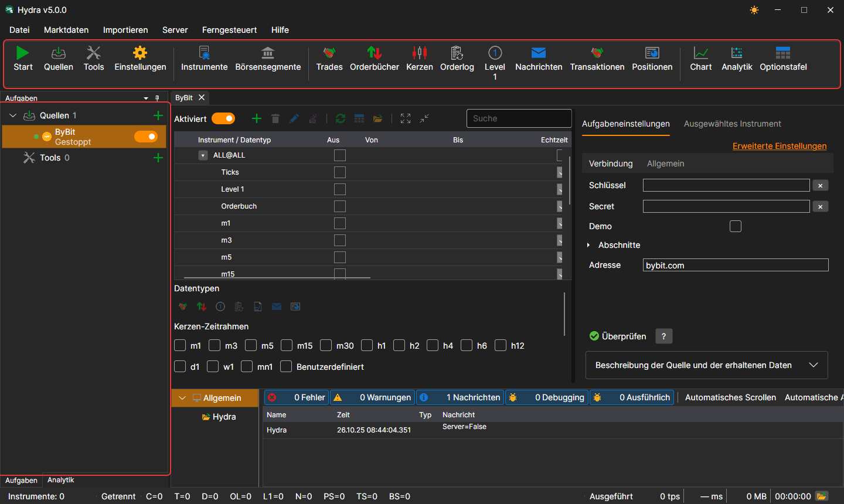
Task: Check the h4 candle timeframe checkbox
Action: [433, 345]
